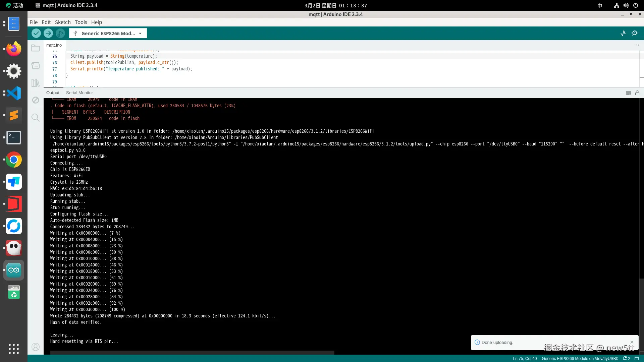The image size is (644, 362).
Task: Toggle the bottom panel from the status bar
Action: click(x=637, y=358)
